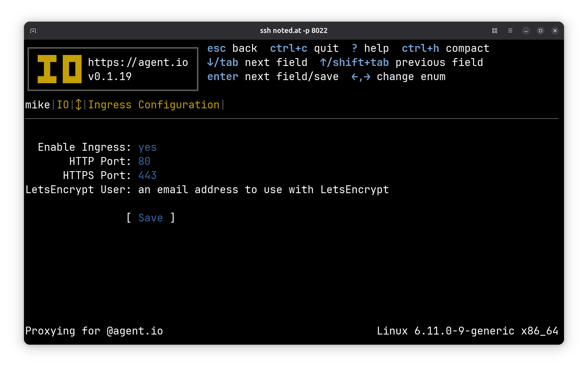Click the yellow IO logo
This screenshot has width=588, height=371.
60,69
